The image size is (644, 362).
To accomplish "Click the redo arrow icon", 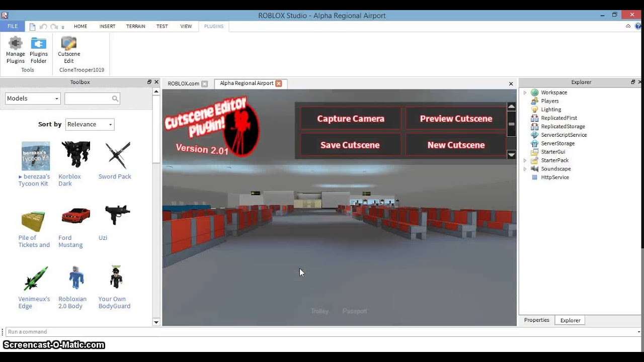I will [x=54, y=27].
